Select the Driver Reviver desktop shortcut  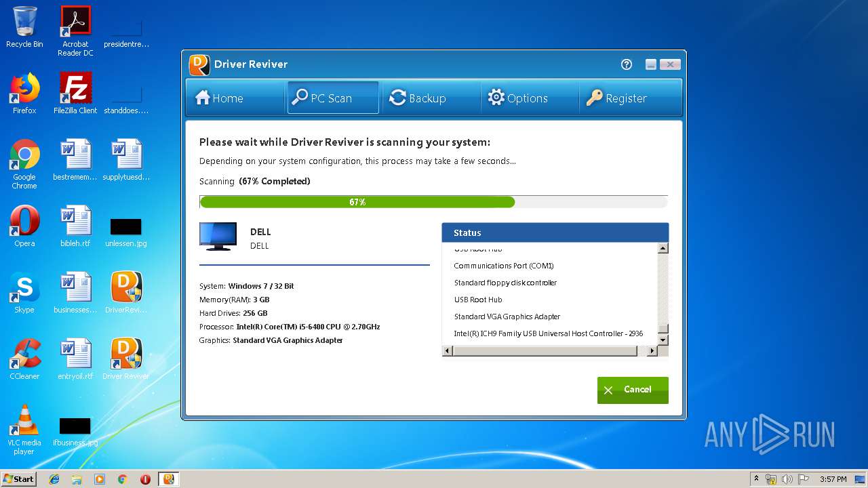[126, 359]
